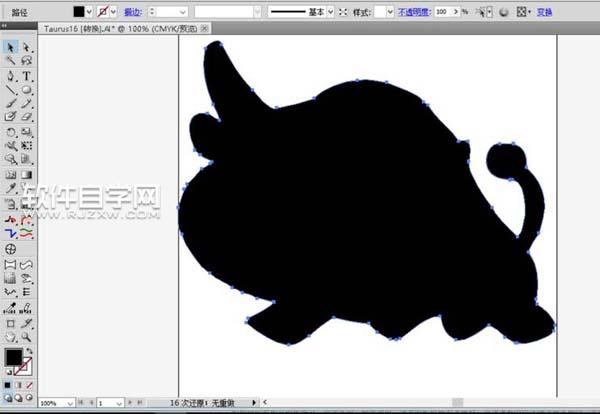Select the Line Segment tool

(10, 90)
